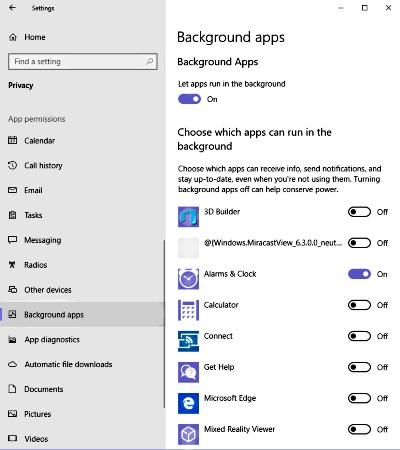400x450 pixels.
Task: Click the sidebar vertical scrollbar
Action: (164, 323)
